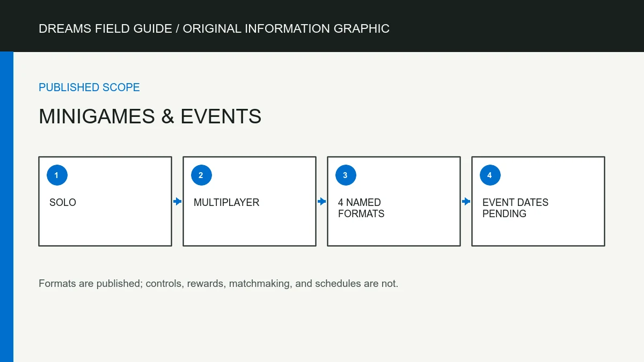This screenshot has height=362, width=644.
Task: Select the blue circle numbered 3
Action: (346, 175)
